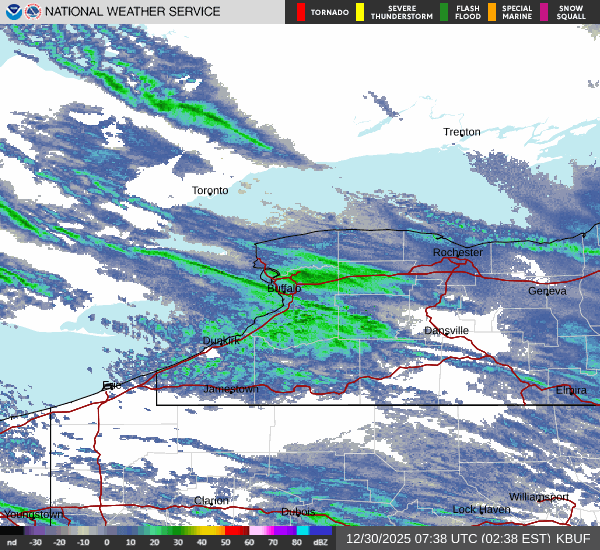Click the National Weather Service title text
The height and width of the screenshot is (550, 600).
click(x=133, y=12)
